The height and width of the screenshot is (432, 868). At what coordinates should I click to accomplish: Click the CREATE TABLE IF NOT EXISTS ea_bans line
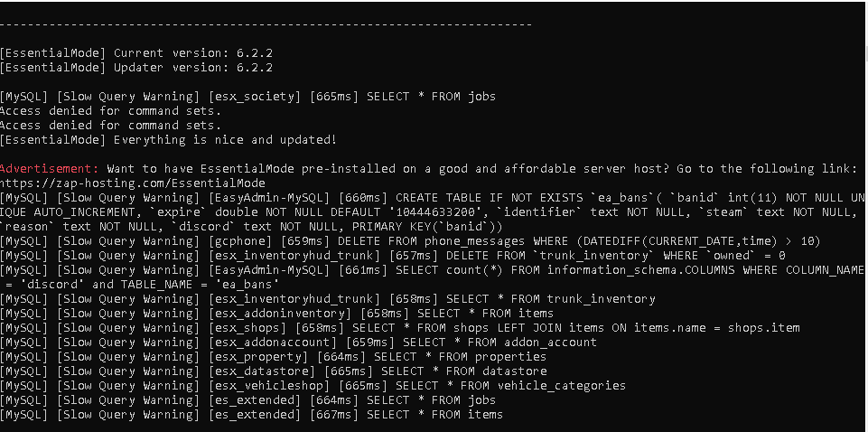(433, 212)
